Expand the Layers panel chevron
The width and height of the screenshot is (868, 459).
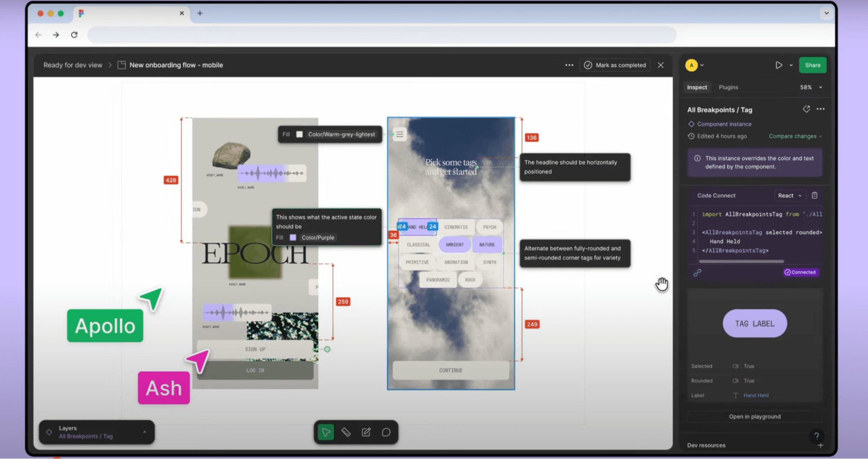[145, 432]
